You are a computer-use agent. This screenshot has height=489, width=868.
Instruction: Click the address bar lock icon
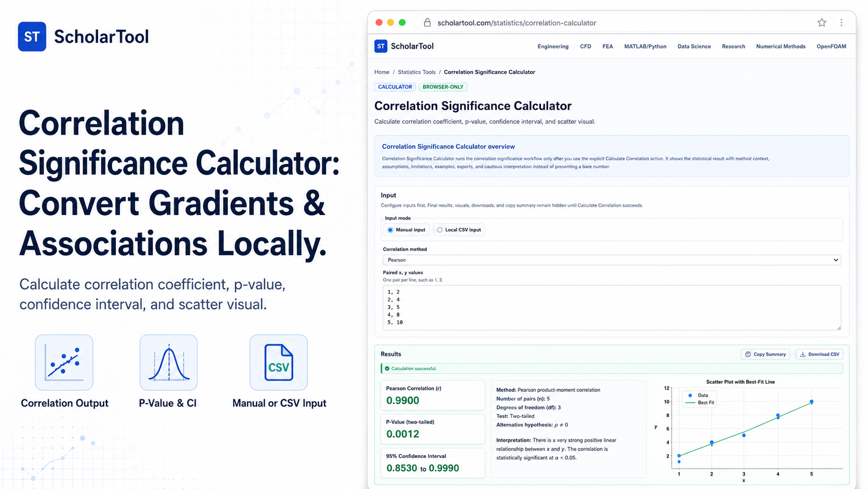[427, 22]
